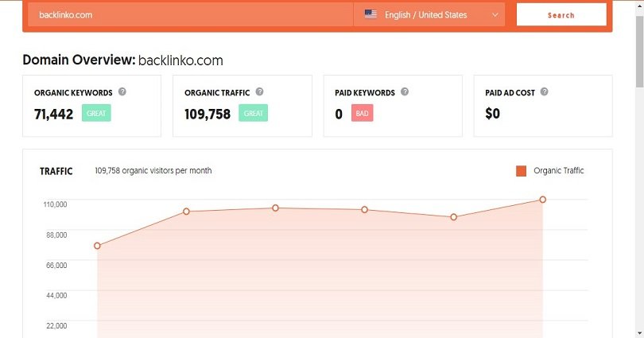This screenshot has width=644, height=338.
Task: Click the Organic Traffic legend label
Action: [559, 170]
